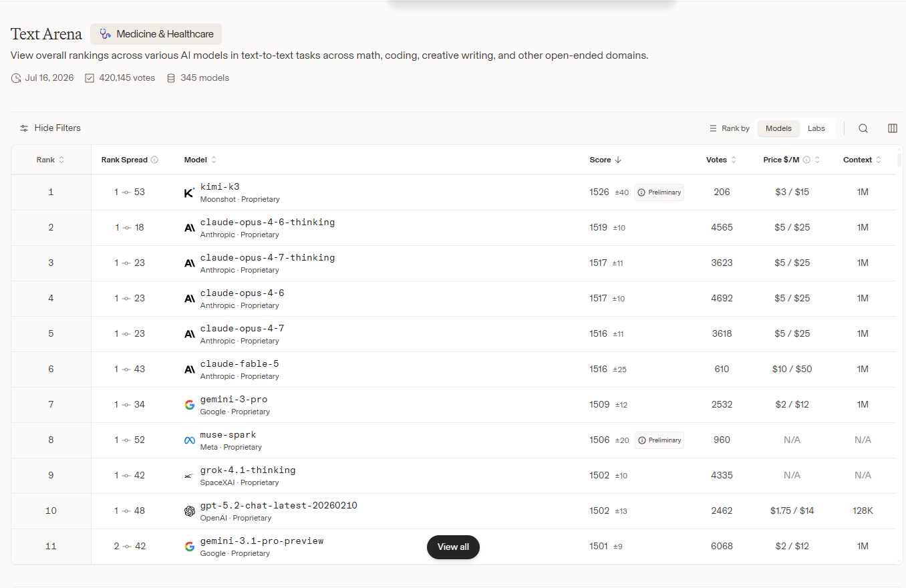Switch Rank by to Labs

point(816,128)
